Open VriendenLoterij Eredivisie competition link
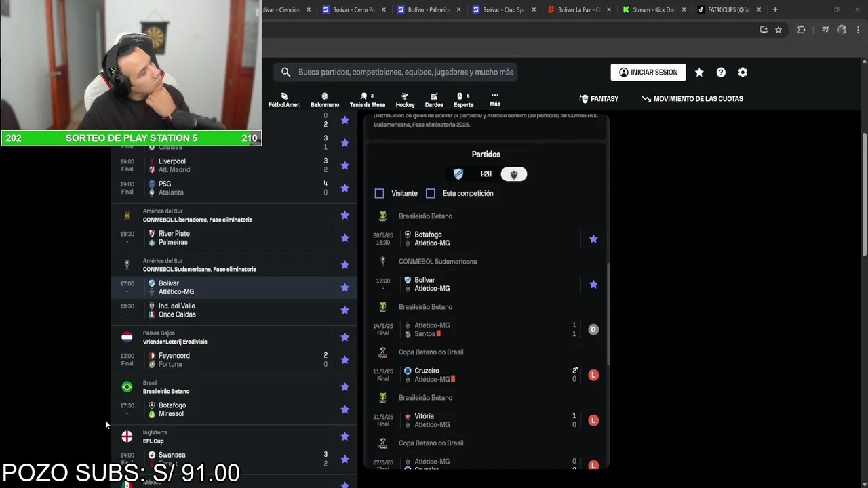This screenshot has width=868, height=488. tap(175, 342)
